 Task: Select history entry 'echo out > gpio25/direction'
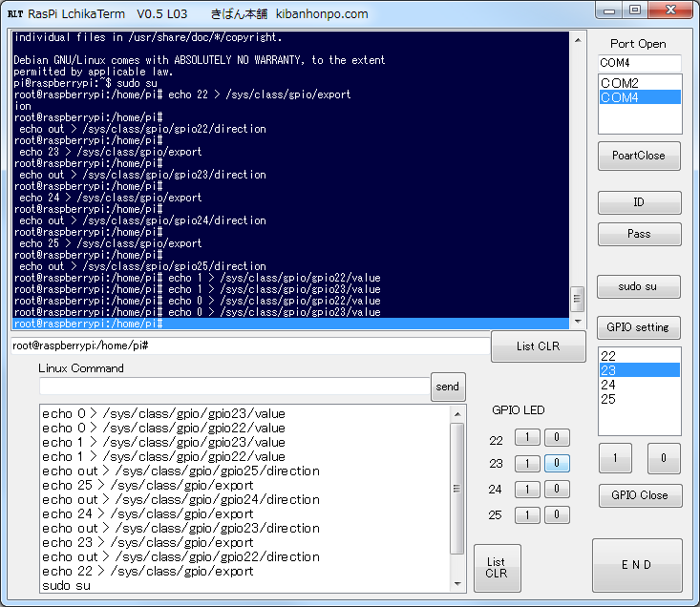(245, 471)
